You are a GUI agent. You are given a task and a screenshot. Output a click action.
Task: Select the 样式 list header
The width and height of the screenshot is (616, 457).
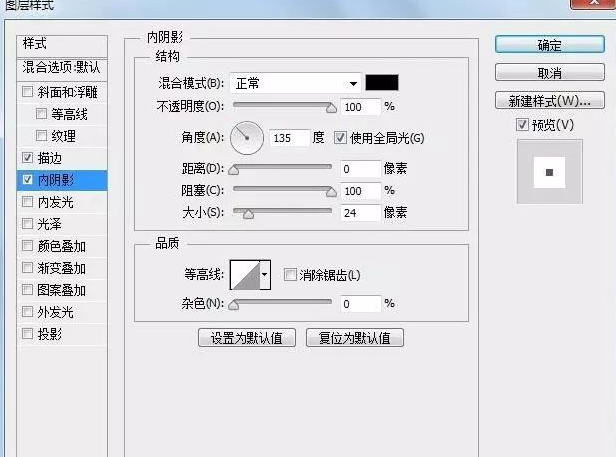click(62, 45)
